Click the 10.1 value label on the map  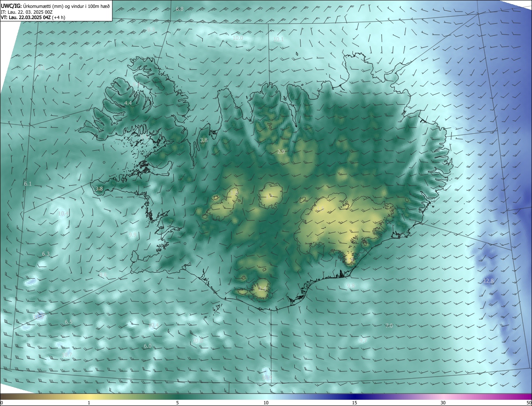[x=278, y=39]
